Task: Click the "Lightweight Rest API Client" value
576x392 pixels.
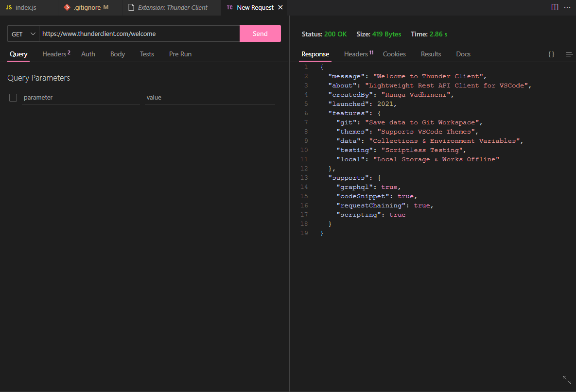Action: 446,85
